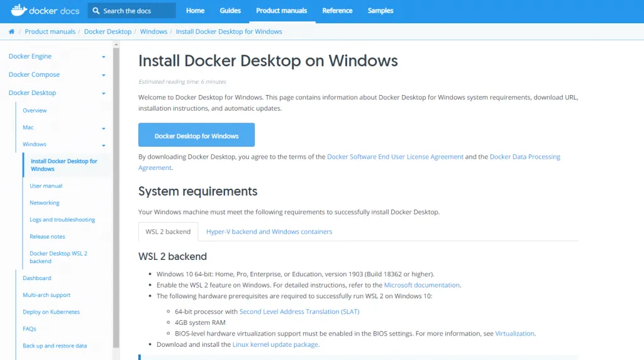Collapse the Windows submenu arrow
Image resolution: width=644 pixels, height=360 pixels.
[x=103, y=145]
